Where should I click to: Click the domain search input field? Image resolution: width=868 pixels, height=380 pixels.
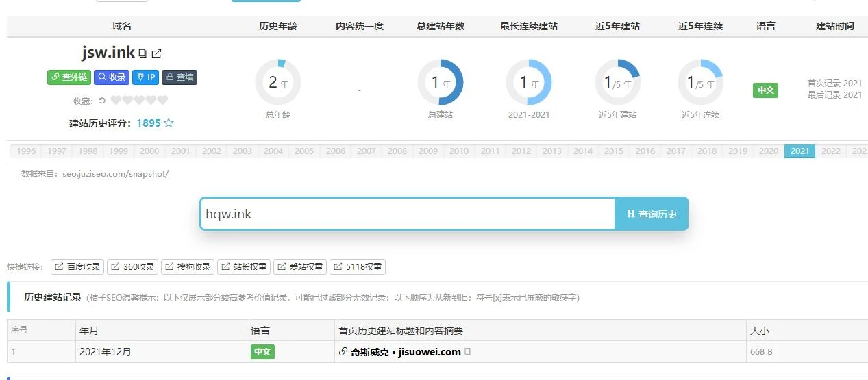[408, 214]
